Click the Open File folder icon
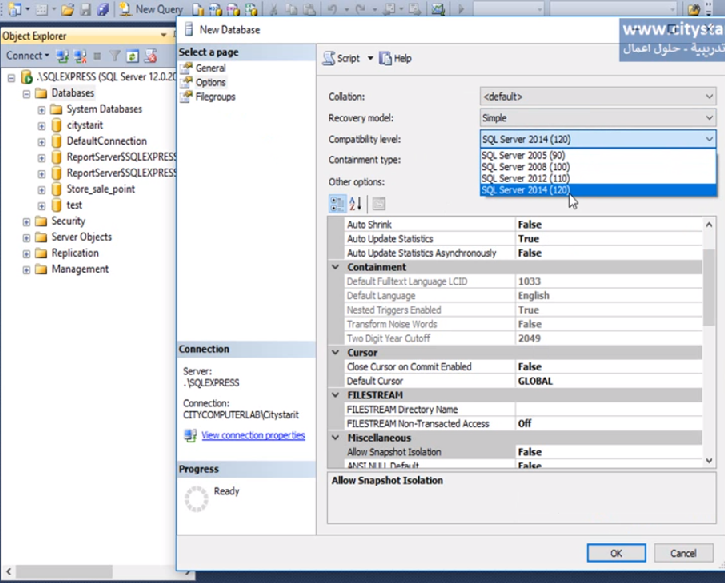725x583 pixels. (x=67, y=9)
